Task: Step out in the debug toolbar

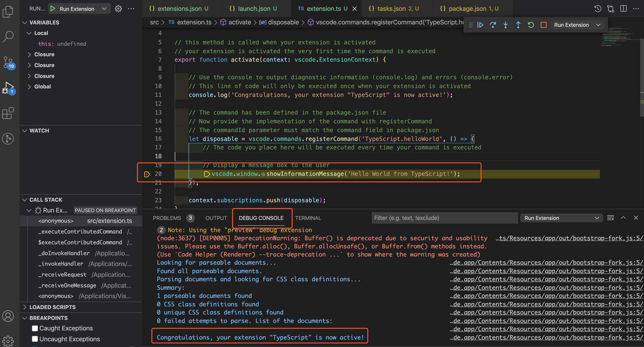Action: point(518,25)
